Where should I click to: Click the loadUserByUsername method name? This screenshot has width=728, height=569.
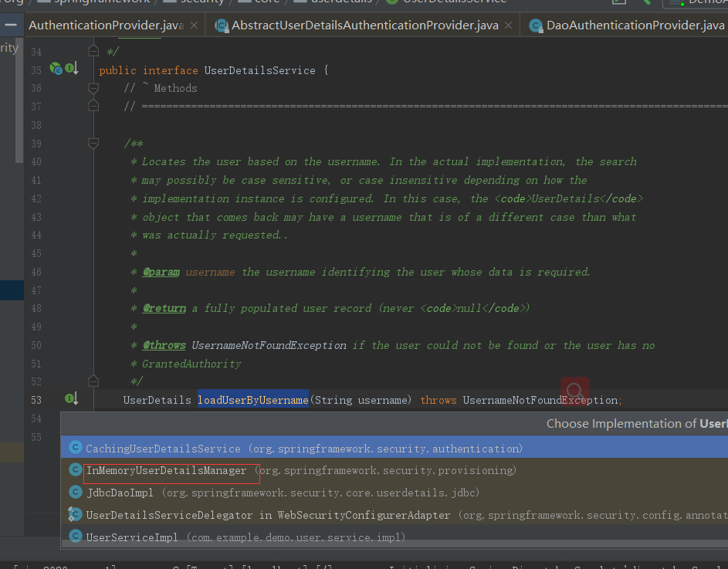click(253, 400)
